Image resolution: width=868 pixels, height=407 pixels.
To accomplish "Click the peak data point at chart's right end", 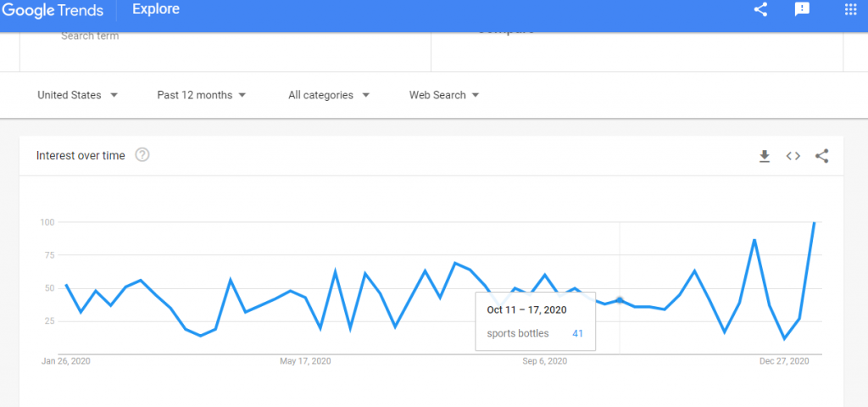I will pos(815,222).
